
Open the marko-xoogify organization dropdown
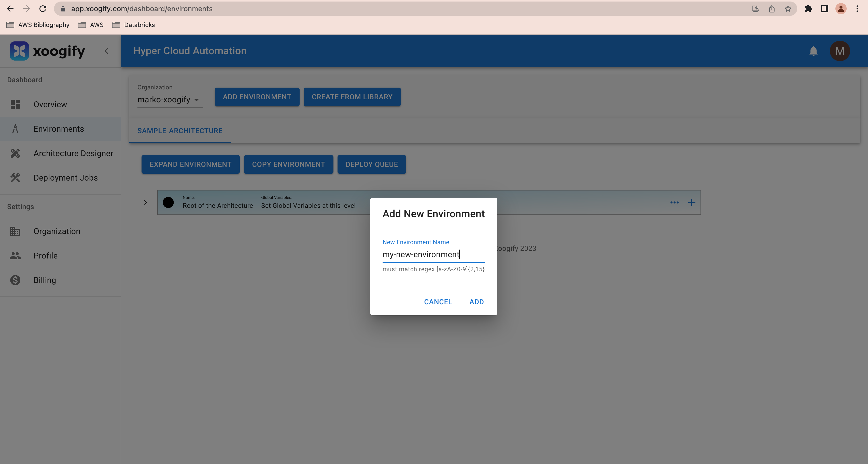click(169, 100)
